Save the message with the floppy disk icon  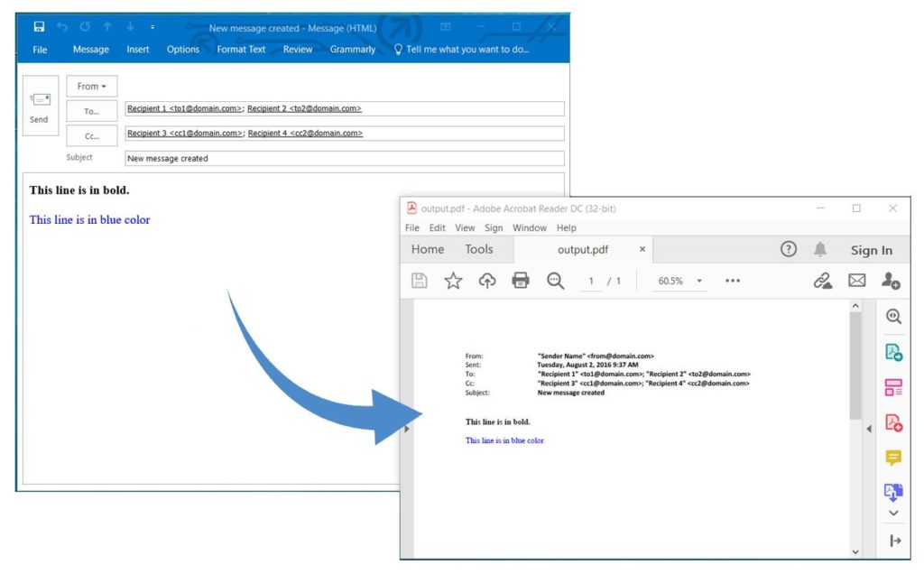click(39, 27)
